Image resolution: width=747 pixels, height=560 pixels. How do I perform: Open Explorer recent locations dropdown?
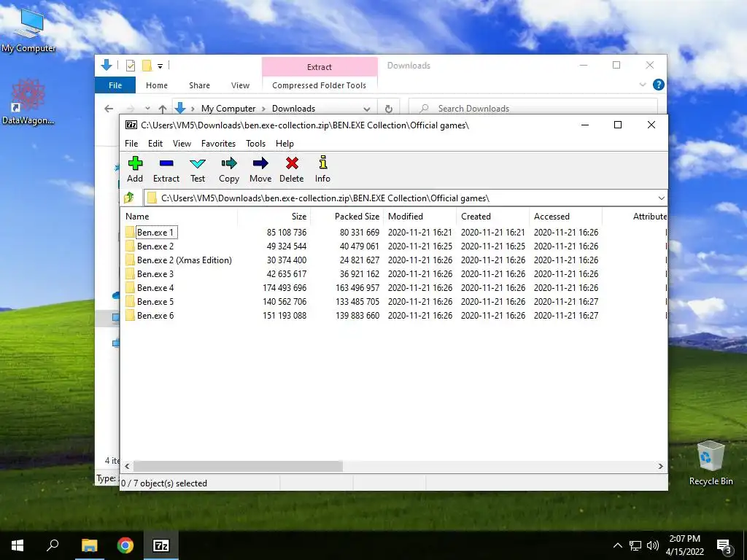coord(147,109)
